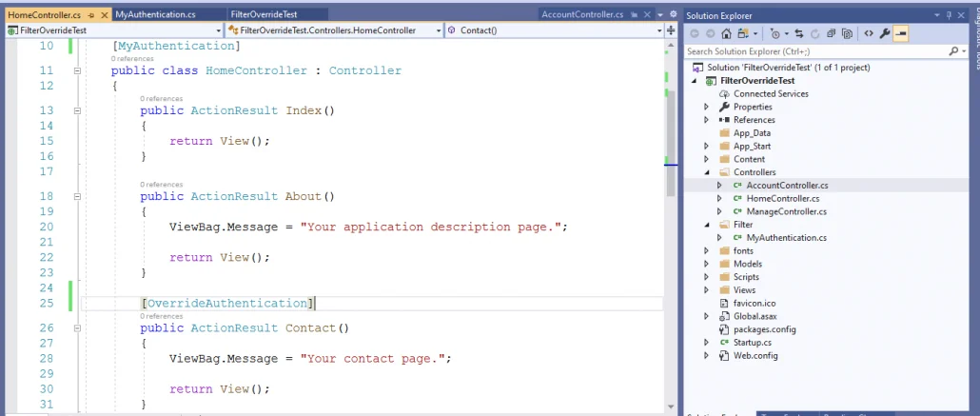Click the Back arrow in Solution Explorer toolbar
980x416 pixels.
pyautogui.click(x=695, y=33)
